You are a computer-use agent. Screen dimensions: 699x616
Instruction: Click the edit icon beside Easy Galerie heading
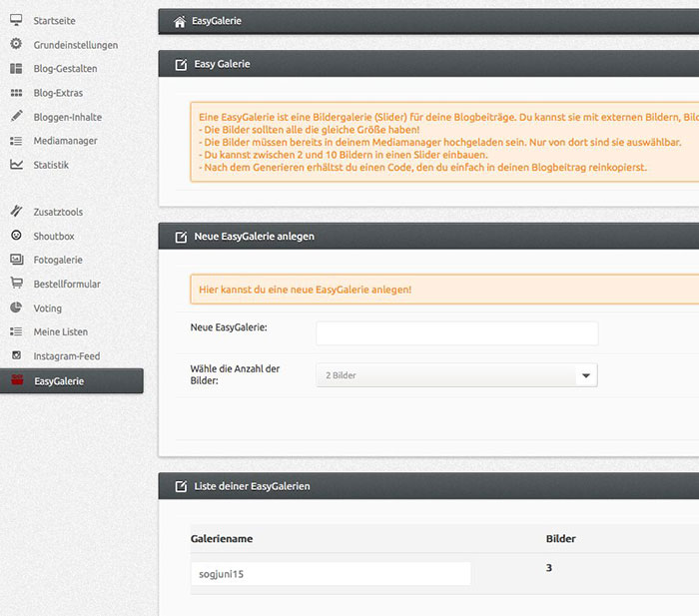[x=181, y=65]
